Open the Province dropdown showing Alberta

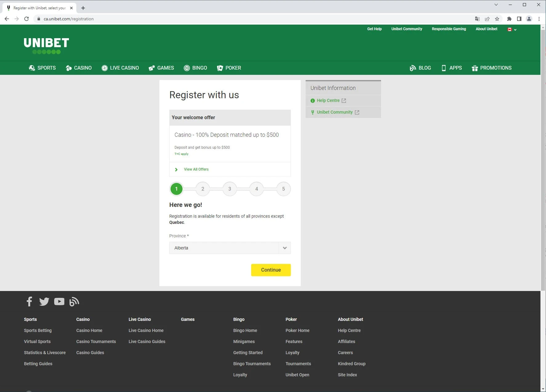point(230,248)
